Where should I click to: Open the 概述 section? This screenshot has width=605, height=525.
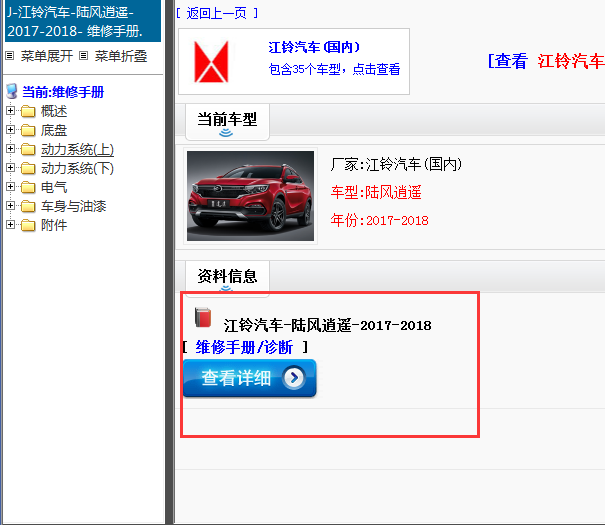pos(54,111)
